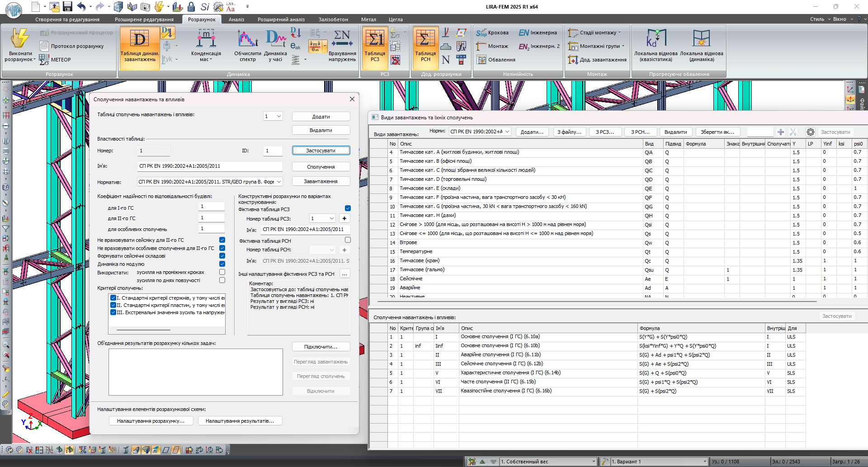Click the Виконати розрахунок icon
868x467 pixels.
(20, 40)
